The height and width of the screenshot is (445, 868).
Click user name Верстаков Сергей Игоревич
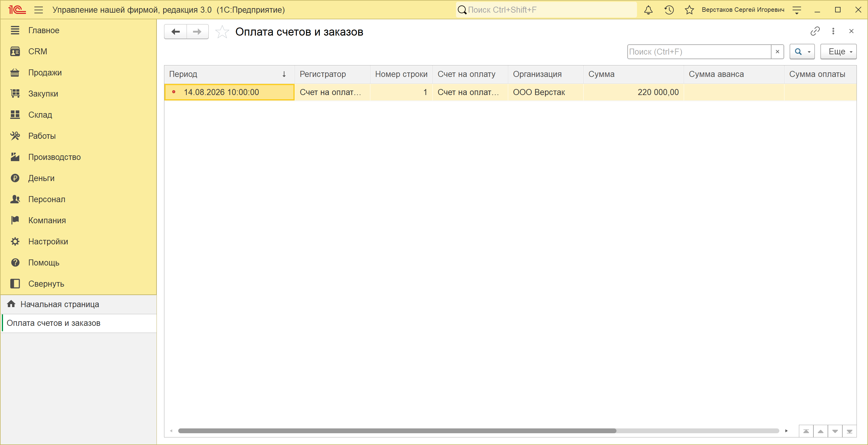[x=743, y=10]
